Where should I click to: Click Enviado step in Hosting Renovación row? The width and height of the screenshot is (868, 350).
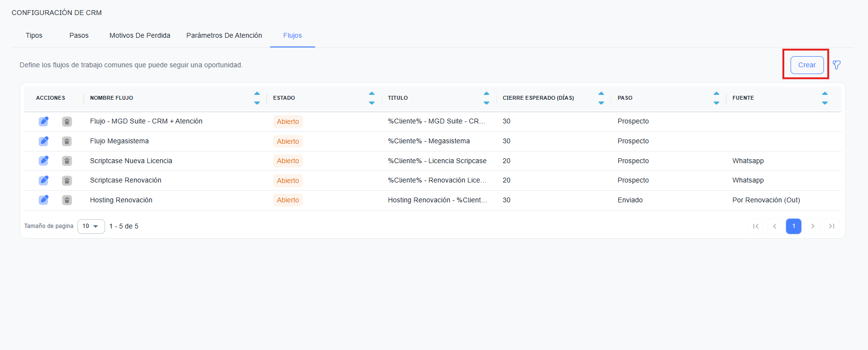630,200
